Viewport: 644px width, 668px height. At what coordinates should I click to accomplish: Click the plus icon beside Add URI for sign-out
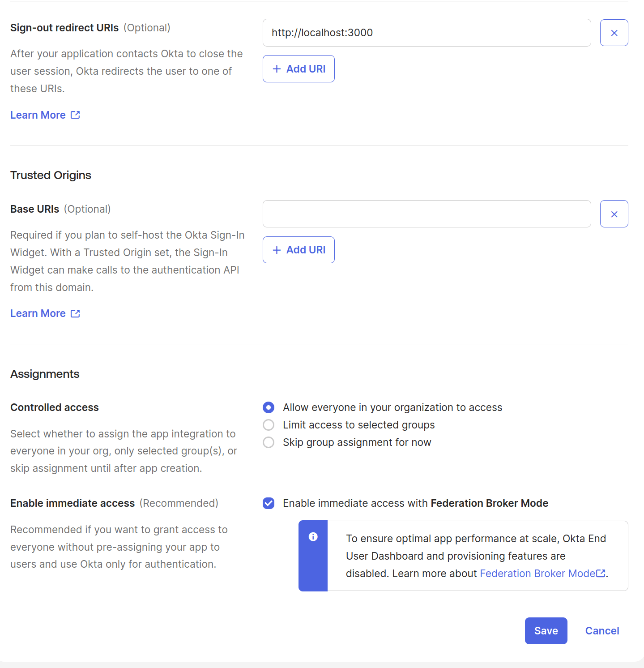coord(277,69)
